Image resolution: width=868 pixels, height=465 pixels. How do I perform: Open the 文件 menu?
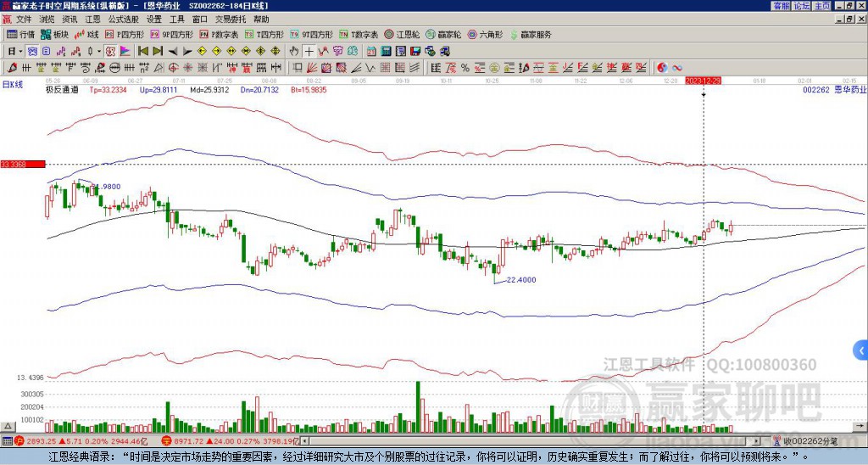coord(24,20)
